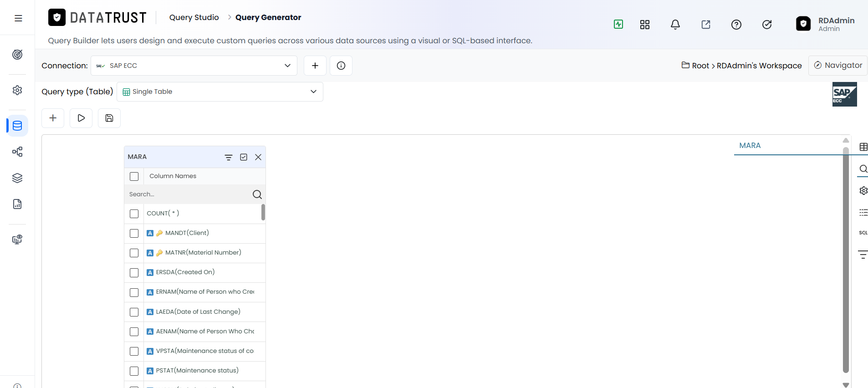
Task: Focus the column Search field
Action: click(189, 194)
